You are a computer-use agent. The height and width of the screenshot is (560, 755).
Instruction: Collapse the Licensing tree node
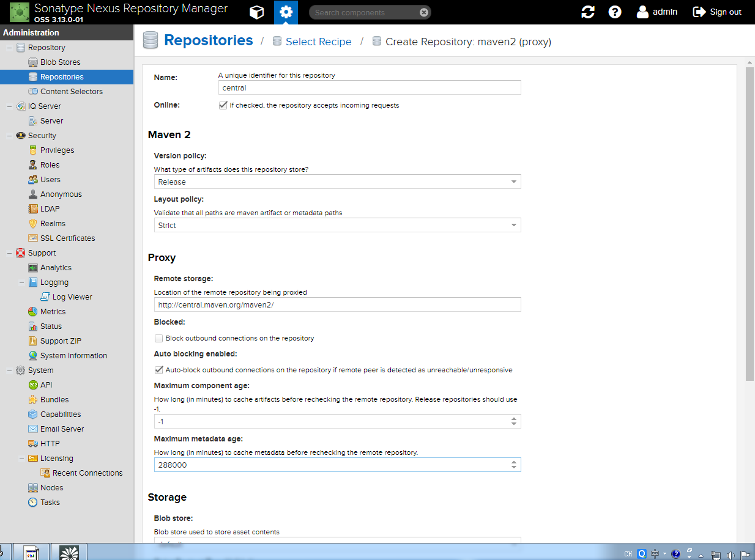tap(21, 459)
